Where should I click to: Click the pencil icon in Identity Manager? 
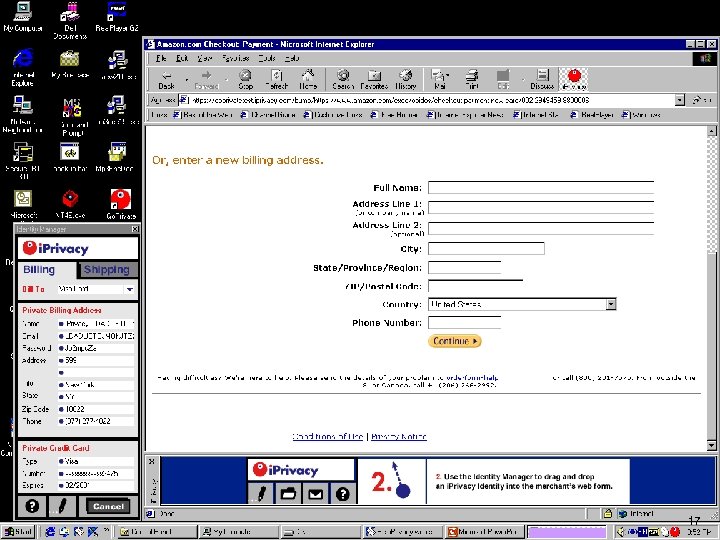[61, 506]
